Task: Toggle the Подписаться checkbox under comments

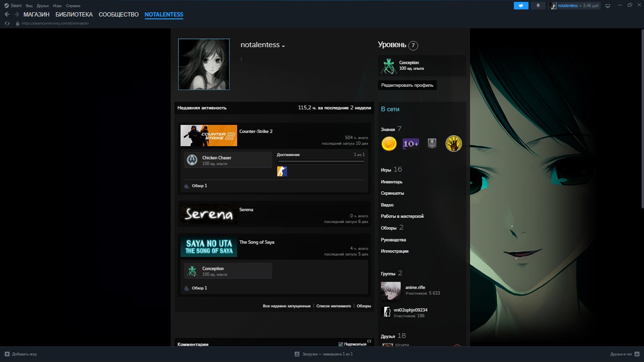Action: [340, 344]
